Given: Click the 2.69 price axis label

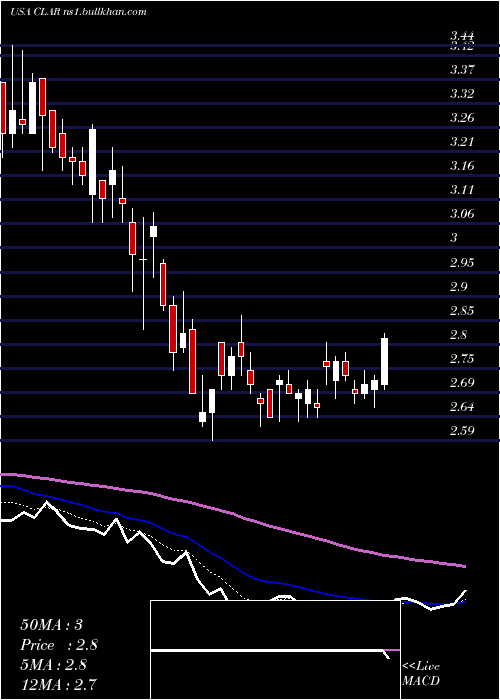Looking at the screenshot, I should 462,383.
